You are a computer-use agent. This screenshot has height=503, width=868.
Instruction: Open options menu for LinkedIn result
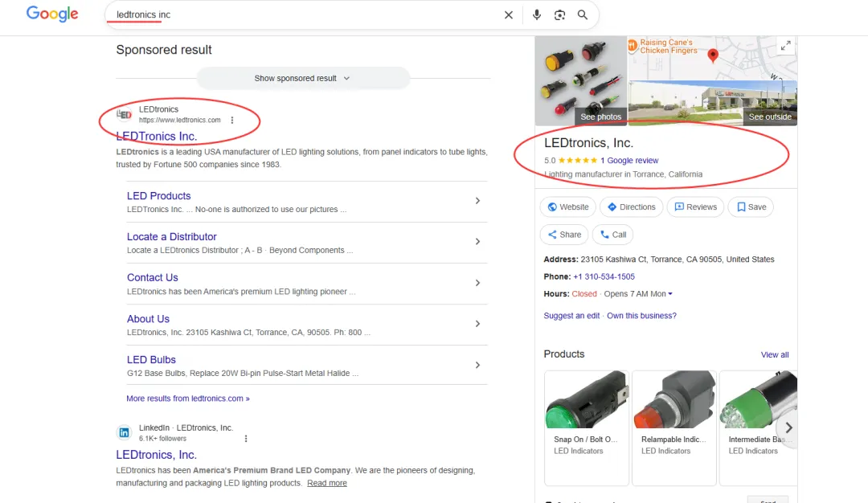pos(246,439)
